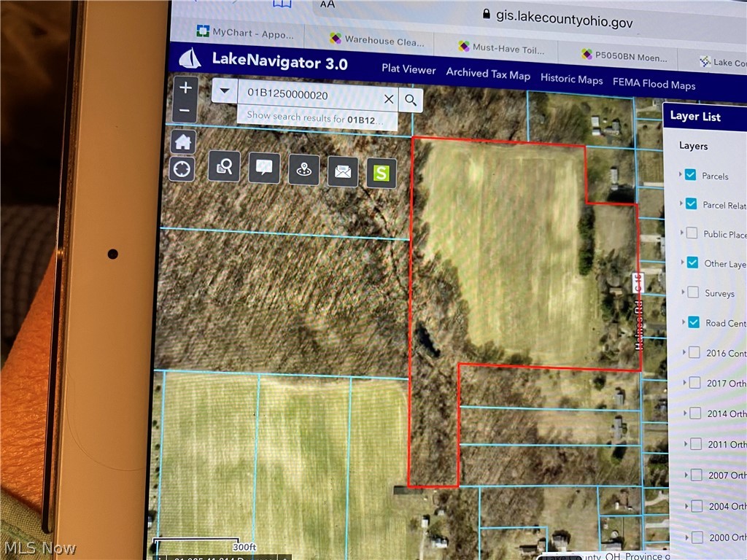Enable the Public Places layer checkbox
This screenshot has width=747, height=560.
pyautogui.click(x=692, y=233)
